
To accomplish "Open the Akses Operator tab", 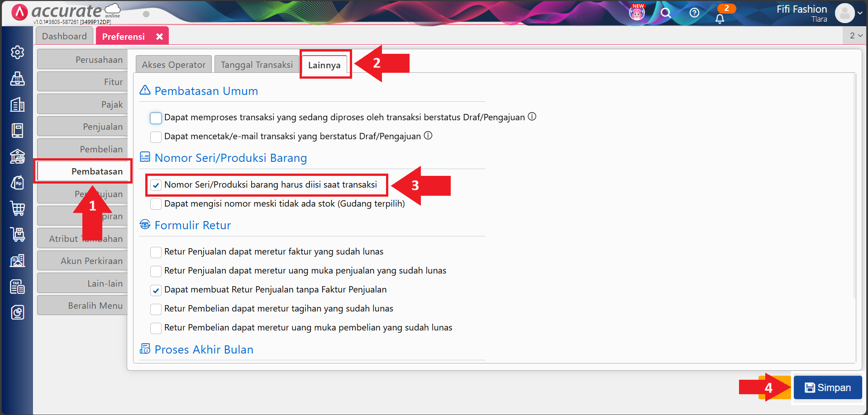I will point(173,64).
